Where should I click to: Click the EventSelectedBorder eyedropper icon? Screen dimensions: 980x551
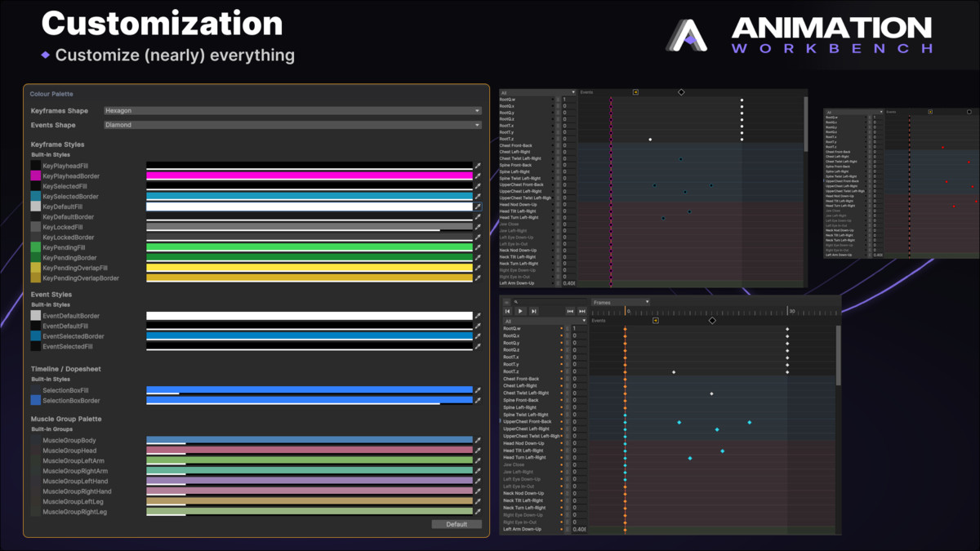(x=479, y=336)
